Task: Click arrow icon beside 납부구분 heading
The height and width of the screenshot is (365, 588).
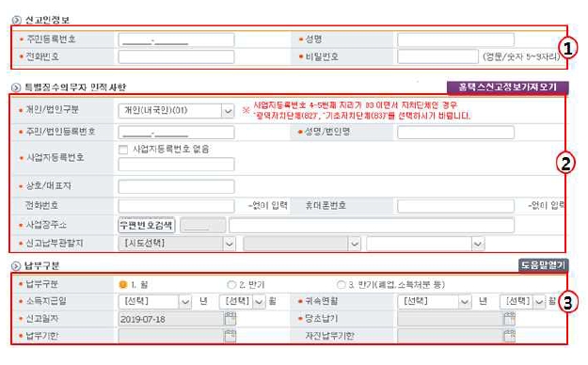Action: pos(16,266)
